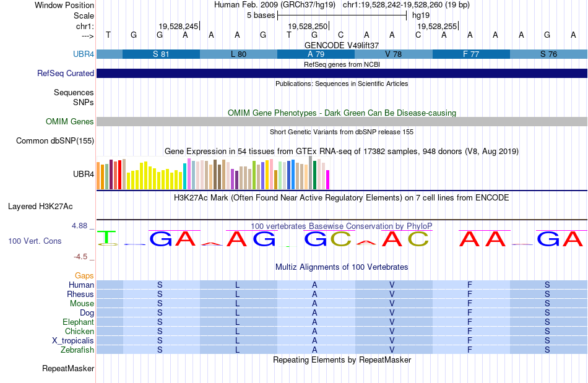Click the Basewise Conservation by PhyloP title
This screenshot has width=588, height=383.
coord(342,226)
